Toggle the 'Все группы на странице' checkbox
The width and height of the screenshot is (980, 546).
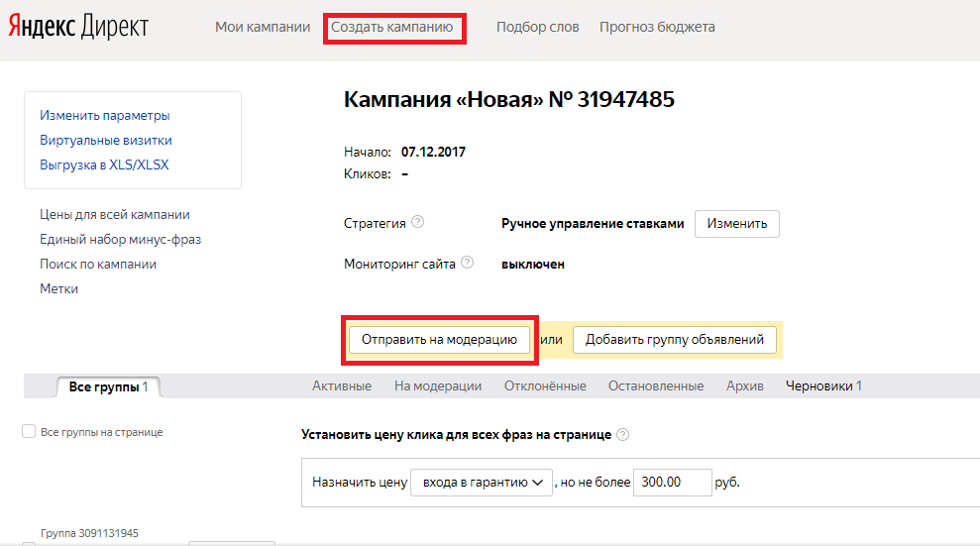coord(28,432)
